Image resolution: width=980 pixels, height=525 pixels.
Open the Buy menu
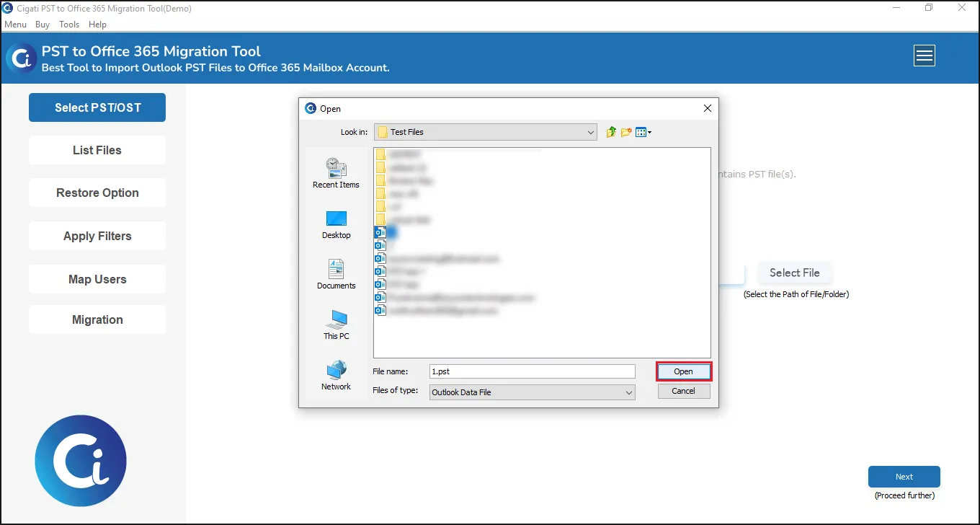(43, 25)
